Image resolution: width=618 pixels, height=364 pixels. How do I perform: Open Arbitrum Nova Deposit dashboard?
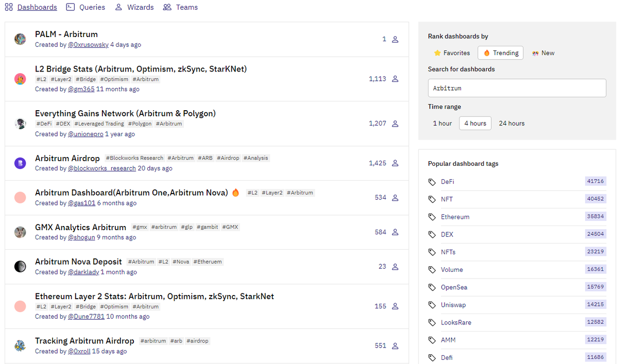pos(78,262)
